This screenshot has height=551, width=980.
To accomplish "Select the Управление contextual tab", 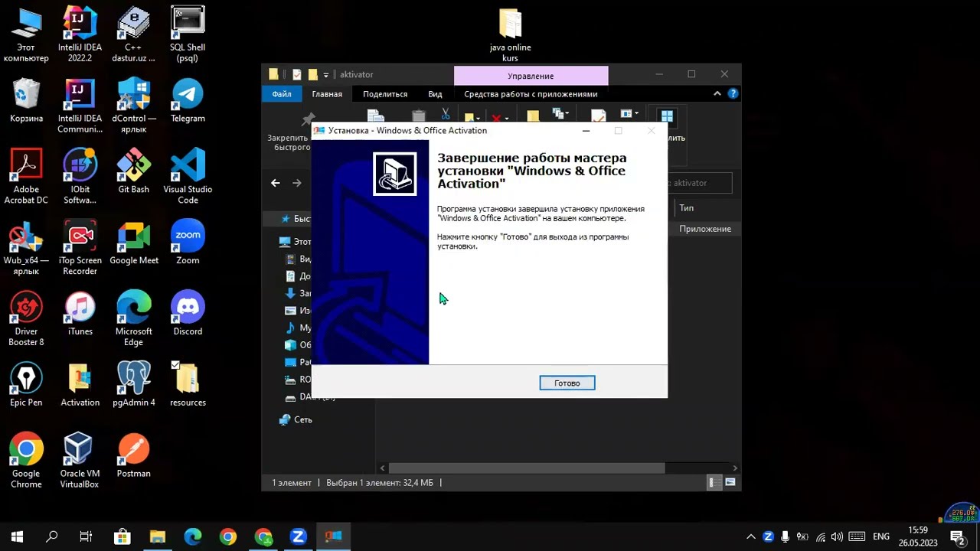I will point(531,76).
